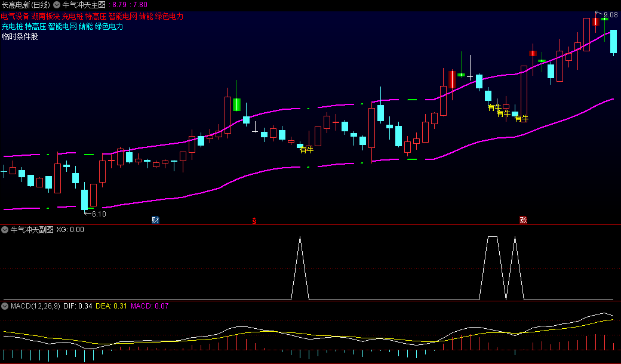Open the dropdown arrow beside 长高电新(日线)
Screen dimensions: 621x364
click(57, 5)
